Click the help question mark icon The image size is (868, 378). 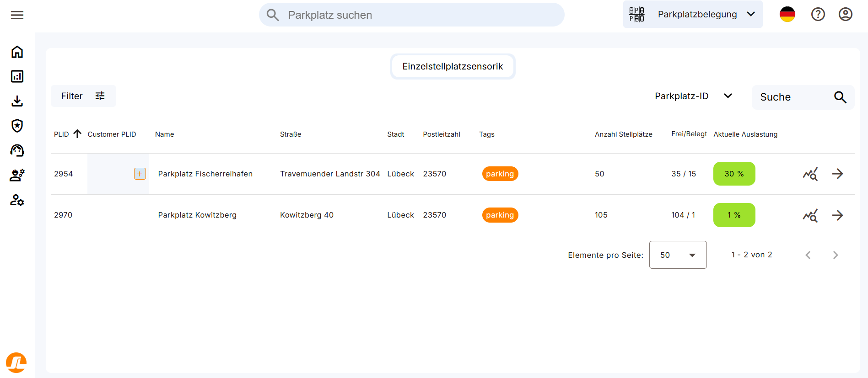pos(818,15)
